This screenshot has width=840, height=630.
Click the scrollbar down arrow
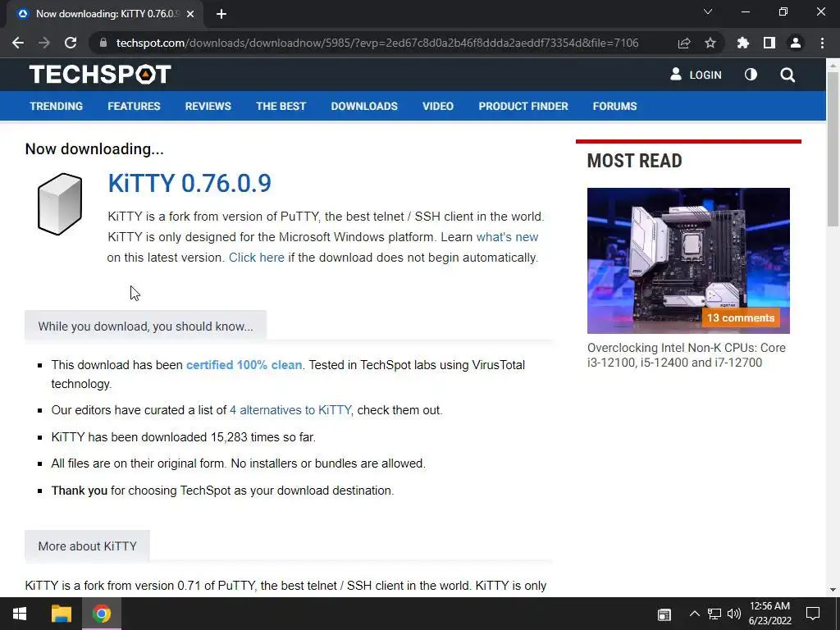click(x=833, y=590)
